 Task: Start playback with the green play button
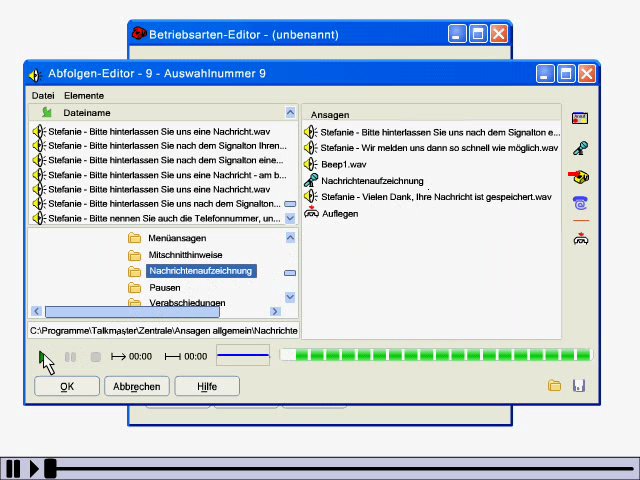[42, 357]
